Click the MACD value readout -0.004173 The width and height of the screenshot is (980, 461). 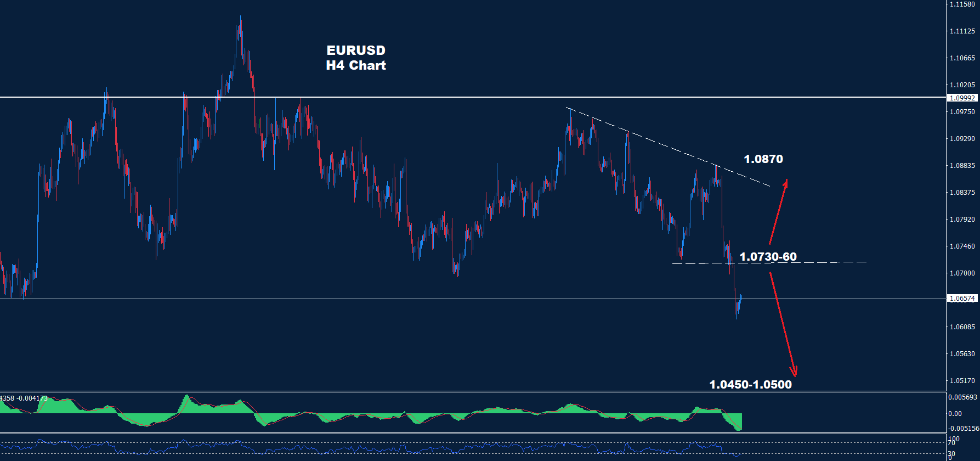tap(33, 398)
